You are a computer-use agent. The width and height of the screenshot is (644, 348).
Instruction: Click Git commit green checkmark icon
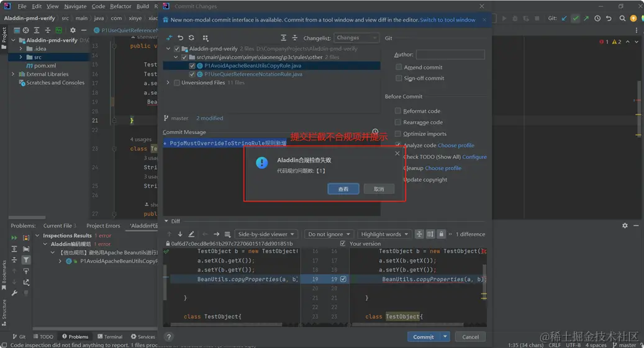click(x=576, y=19)
